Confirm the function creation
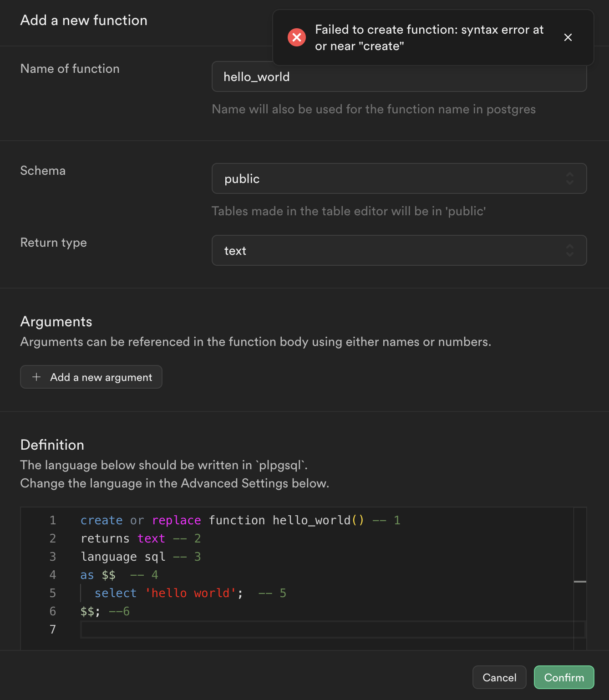609x700 pixels. [564, 677]
